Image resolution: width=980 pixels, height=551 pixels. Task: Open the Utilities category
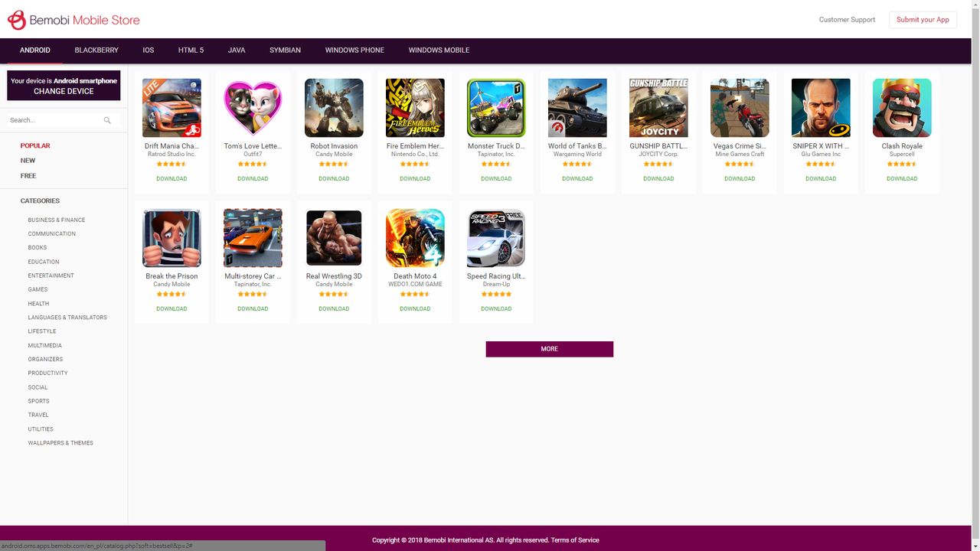tap(41, 429)
